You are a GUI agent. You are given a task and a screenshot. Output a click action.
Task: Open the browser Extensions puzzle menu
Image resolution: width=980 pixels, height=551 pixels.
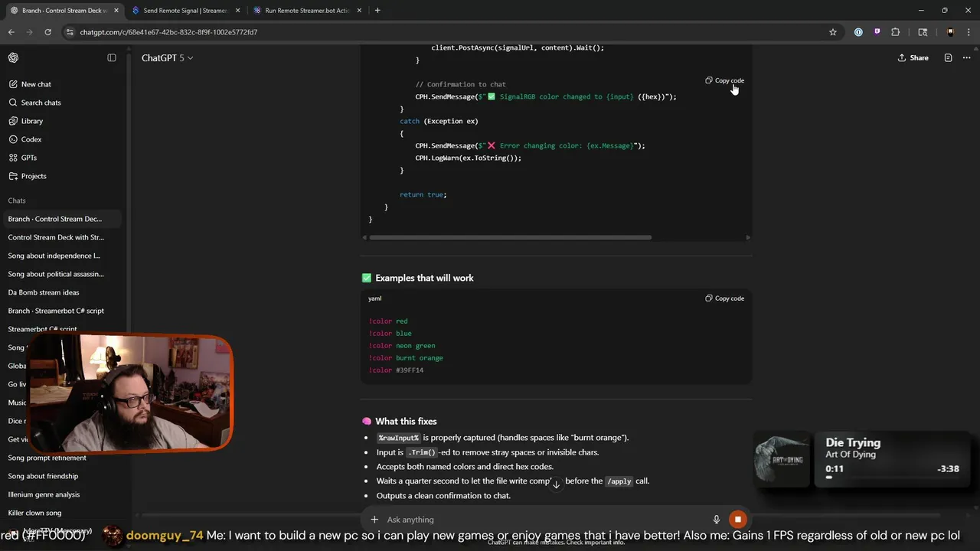coord(896,32)
